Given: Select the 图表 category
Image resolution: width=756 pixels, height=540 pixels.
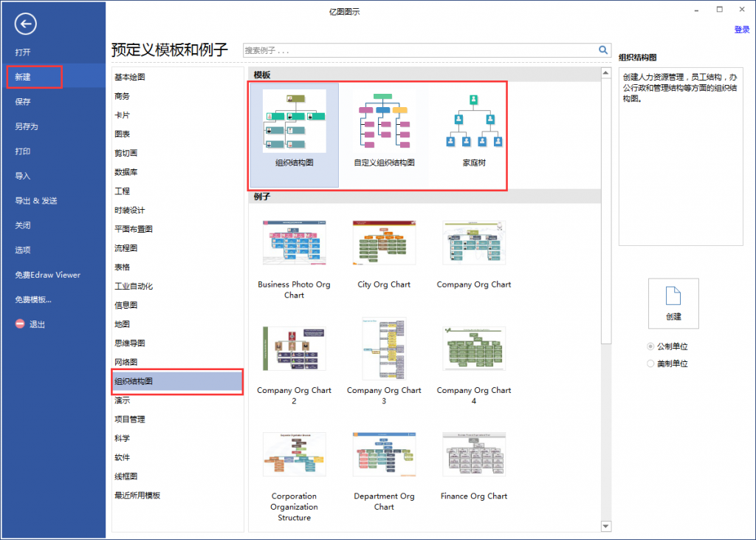Looking at the screenshot, I should [122, 134].
